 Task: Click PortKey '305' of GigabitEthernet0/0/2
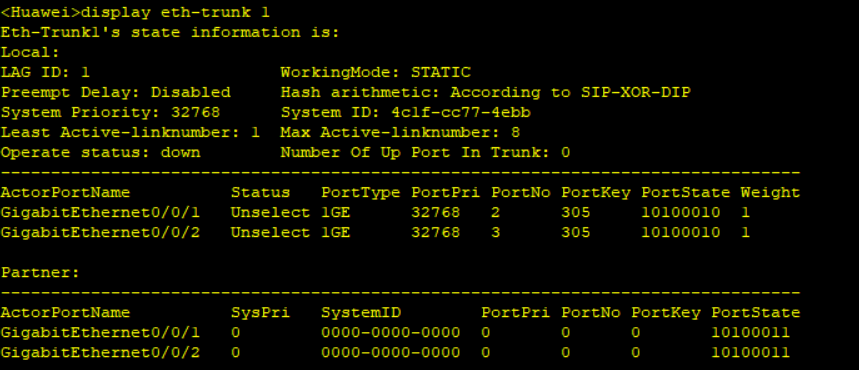(x=576, y=232)
